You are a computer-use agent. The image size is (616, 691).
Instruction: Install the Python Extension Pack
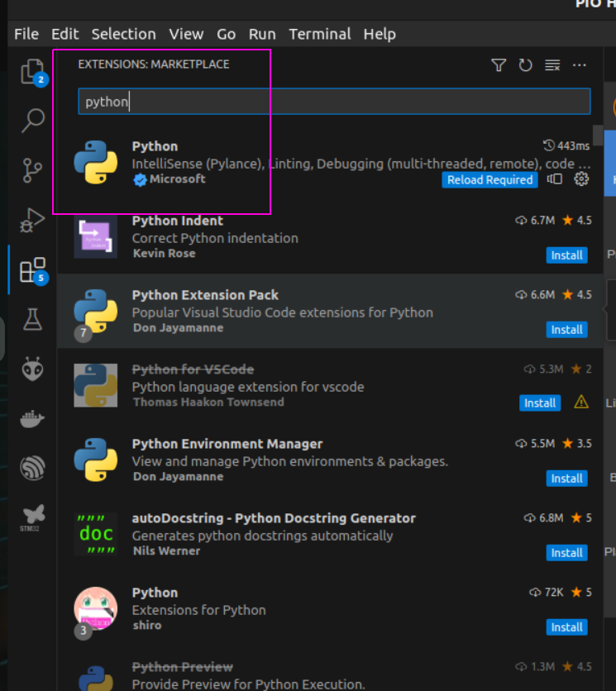(566, 329)
